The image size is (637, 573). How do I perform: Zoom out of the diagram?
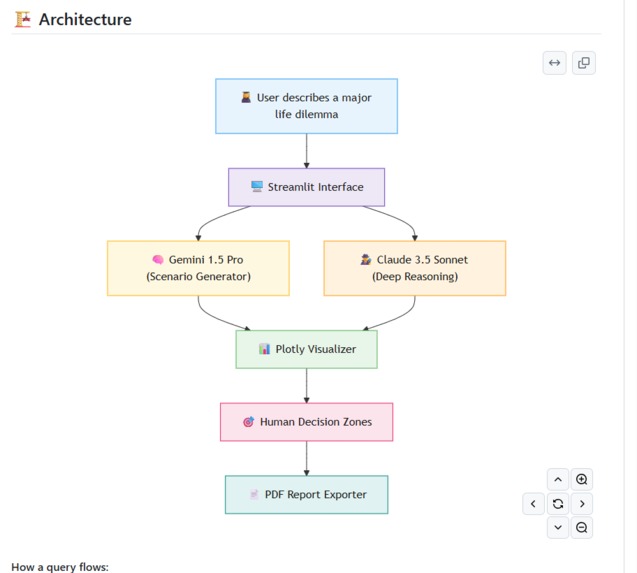point(581,527)
